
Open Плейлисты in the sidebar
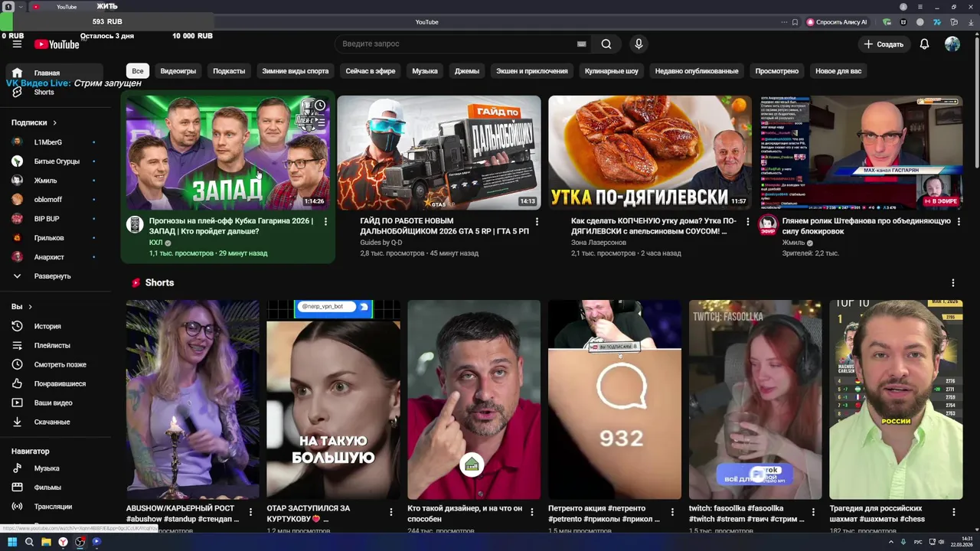click(54, 345)
